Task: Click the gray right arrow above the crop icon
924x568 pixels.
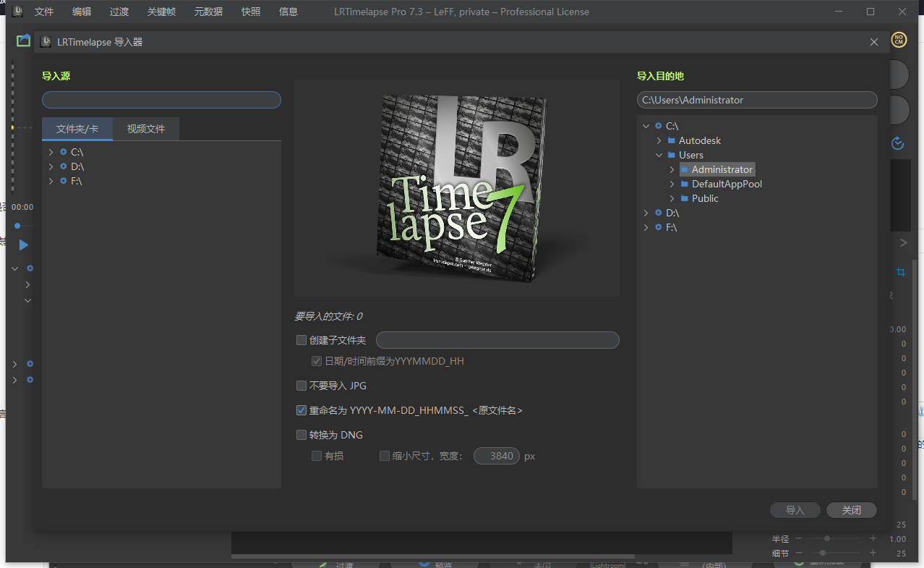Action: 903,242
